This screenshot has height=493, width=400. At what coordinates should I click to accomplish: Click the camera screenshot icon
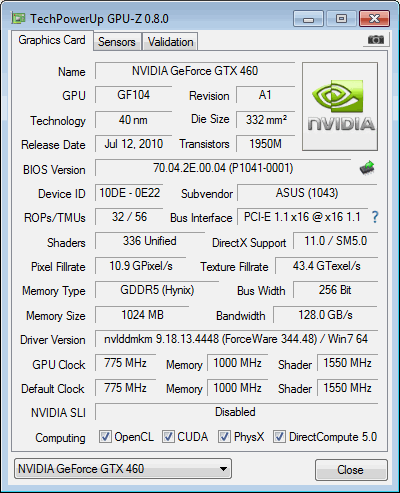point(376,40)
